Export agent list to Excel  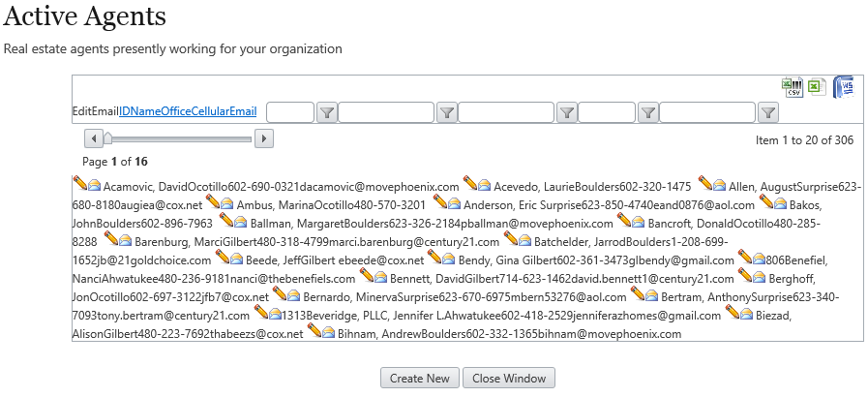pyautogui.click(x=817, y=87)
